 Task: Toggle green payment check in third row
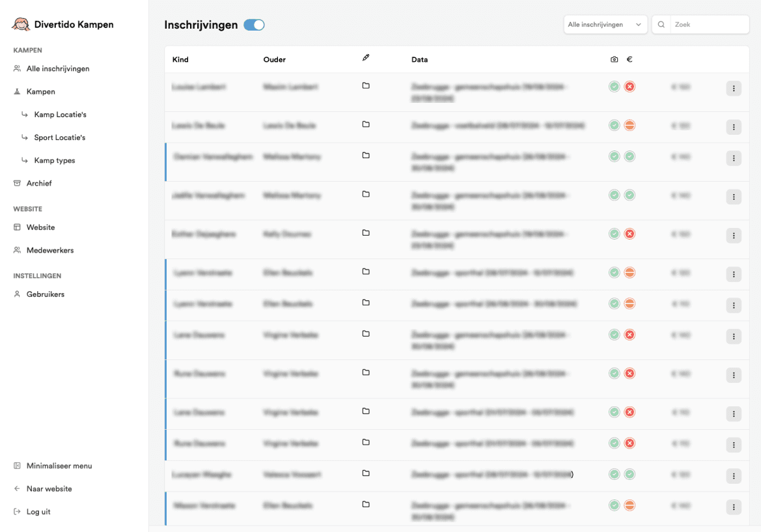(630, 156)
